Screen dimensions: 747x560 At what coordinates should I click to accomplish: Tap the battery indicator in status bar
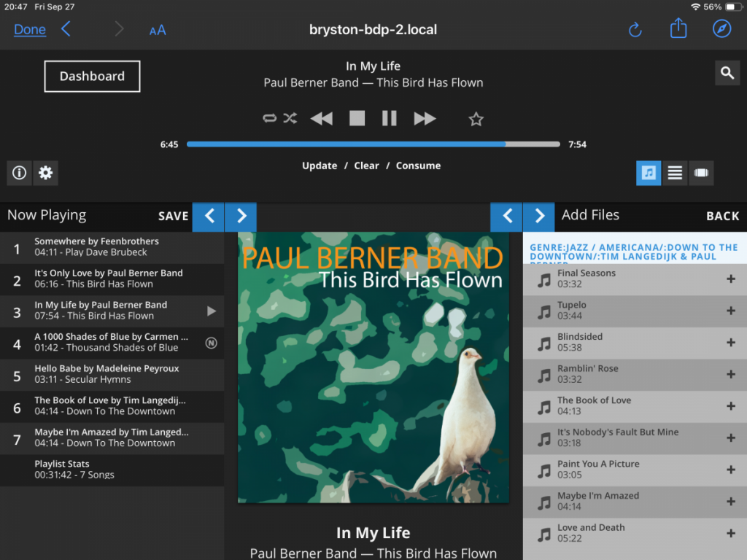[734, 7]
